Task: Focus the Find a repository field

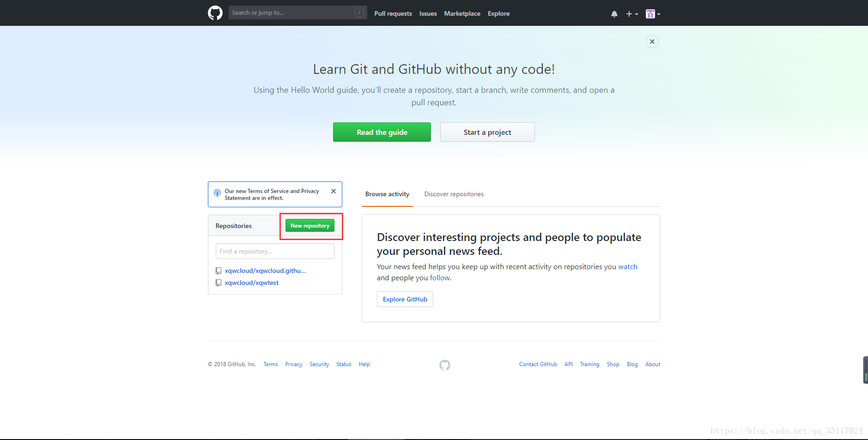Action: 275,251
